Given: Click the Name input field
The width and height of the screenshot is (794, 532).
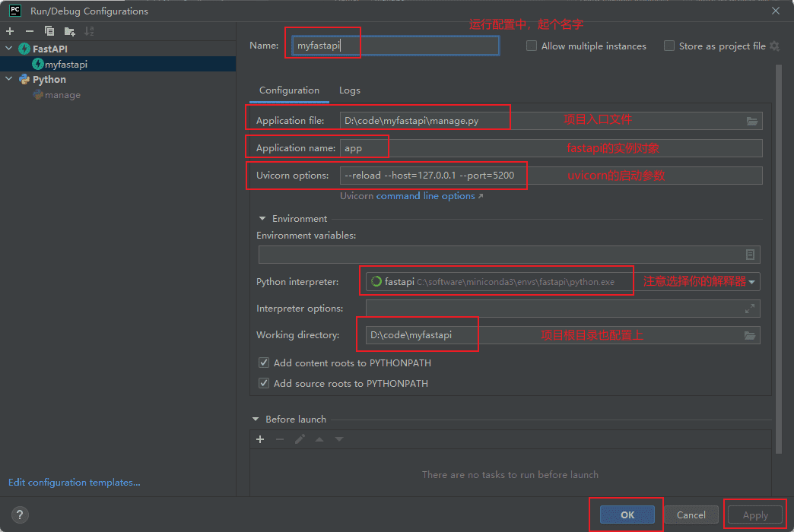Looking at the screenshot, I should coord(395,46).
